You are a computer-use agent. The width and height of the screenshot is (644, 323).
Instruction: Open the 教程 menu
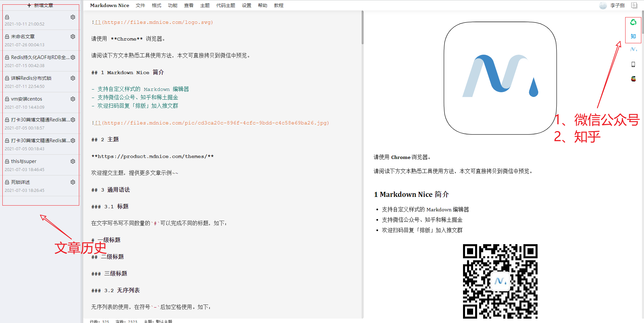[279, 5]
